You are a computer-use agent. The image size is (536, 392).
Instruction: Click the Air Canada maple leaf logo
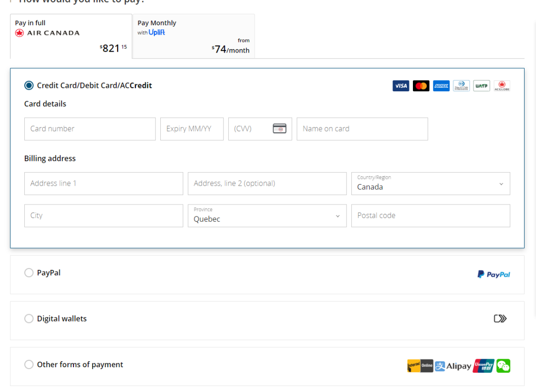coord(19,33)
